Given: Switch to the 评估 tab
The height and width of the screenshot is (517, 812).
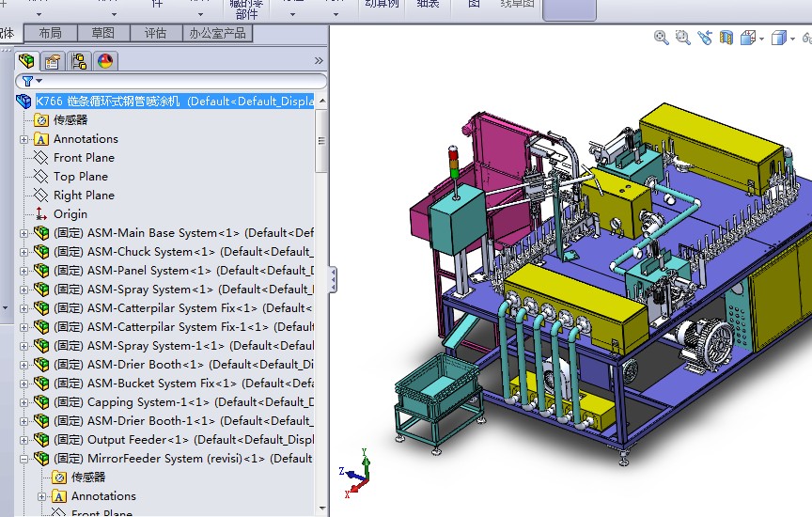Looking at the screenshot, I should (156, 33).
